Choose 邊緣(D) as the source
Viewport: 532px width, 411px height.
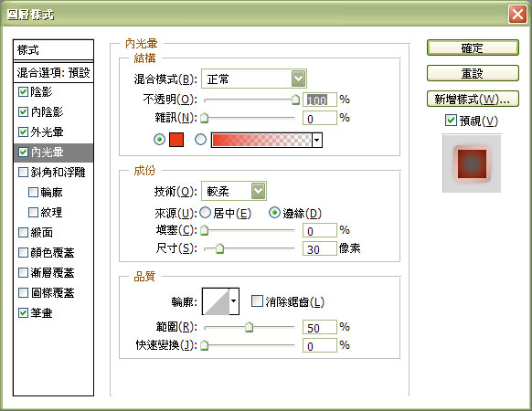point(274,213)
